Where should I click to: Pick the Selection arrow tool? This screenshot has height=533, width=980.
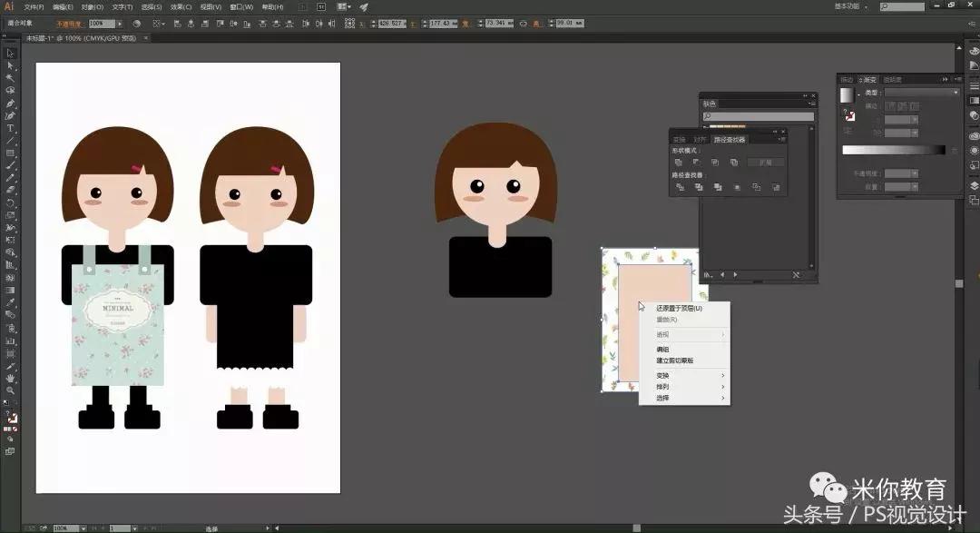10,53
